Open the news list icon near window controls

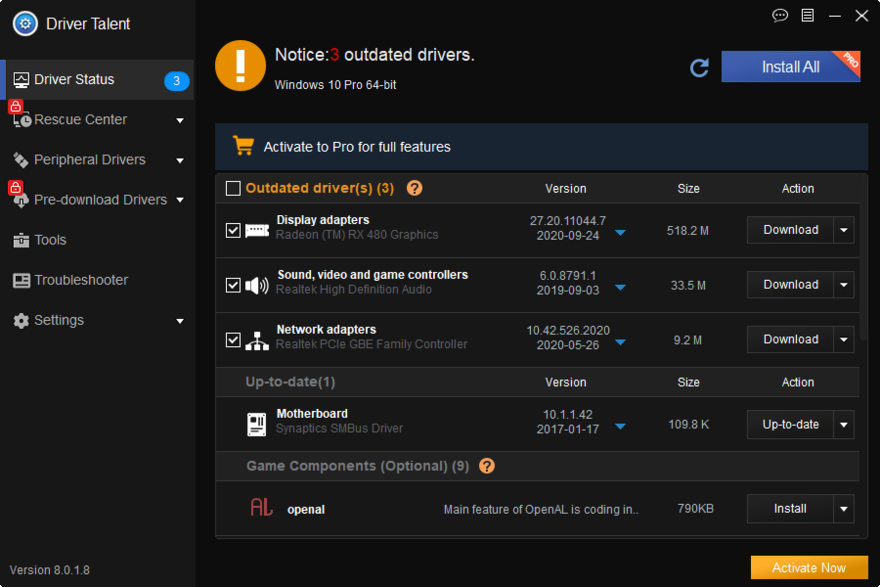[x=807, y=16]
